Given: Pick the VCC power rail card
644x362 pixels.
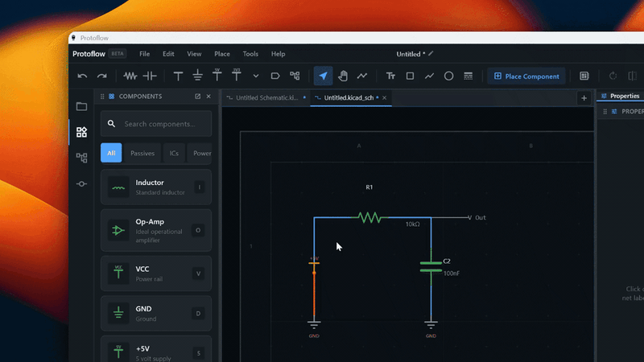Looking at the screenshot, I should click(x=156, y=274).
